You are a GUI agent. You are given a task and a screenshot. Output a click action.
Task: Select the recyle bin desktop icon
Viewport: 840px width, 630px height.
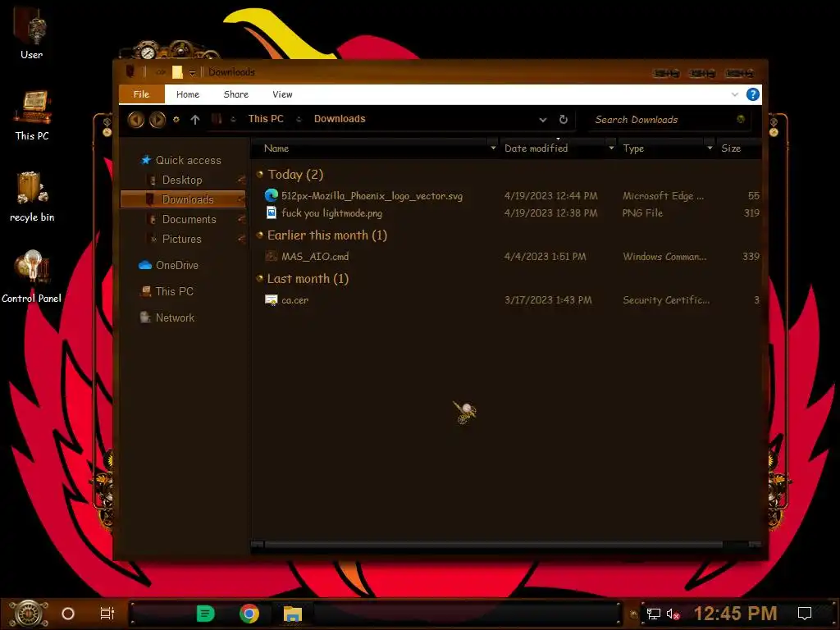tap(32, 197)
